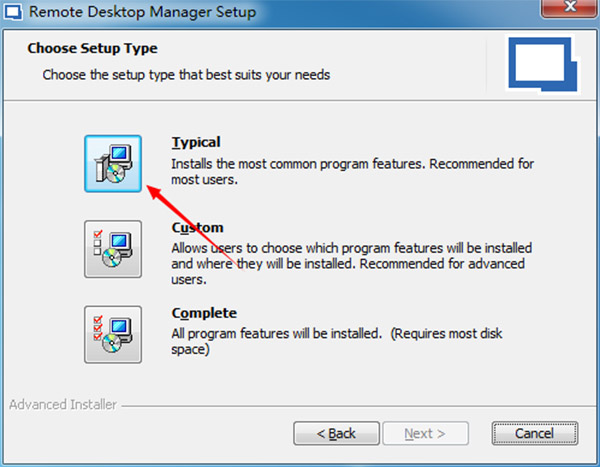The image size is (600, 467).
Task: Choose the Custom setup icon button
Action: (x=114, y=248)
